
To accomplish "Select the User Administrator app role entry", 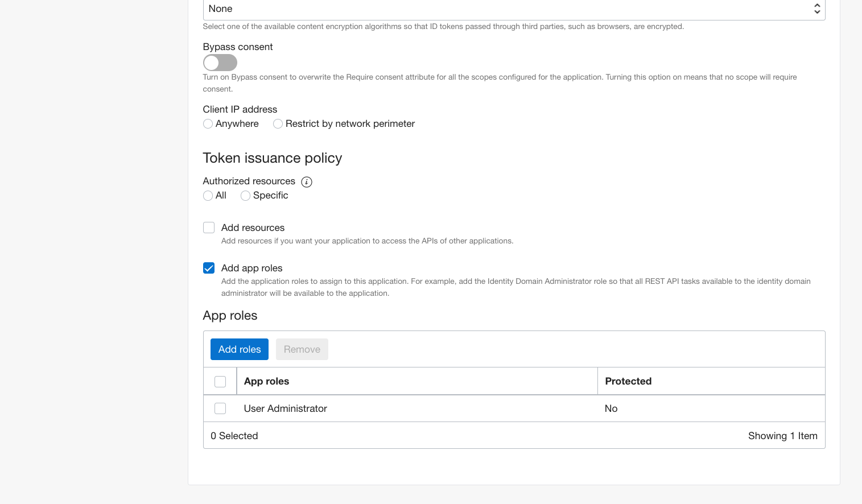I will (285, 408).
